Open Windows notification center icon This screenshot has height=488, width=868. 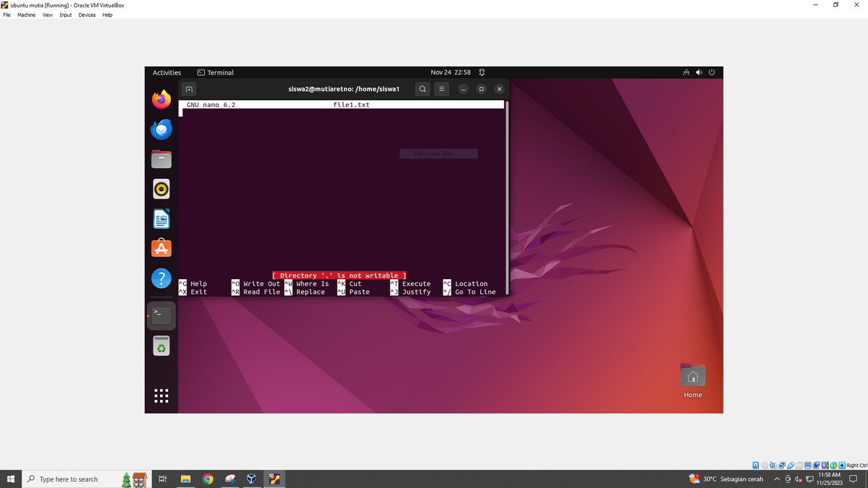854,479
